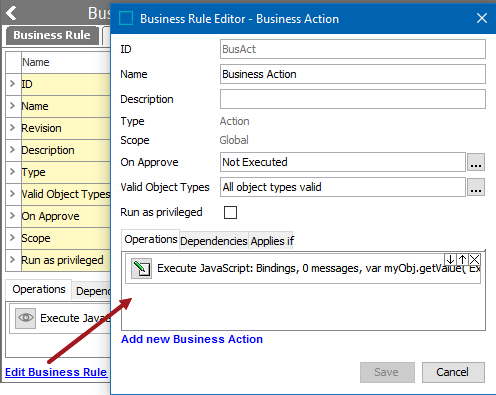Enable the Run as privileged checkbox
Screen dimensions: 496x395
point(230,212)
